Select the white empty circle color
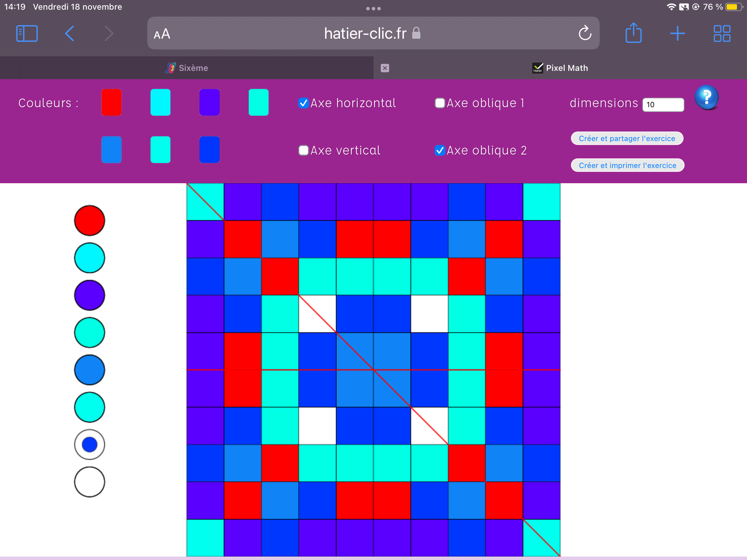The image size is (747, 560). (x=90, y=482)
